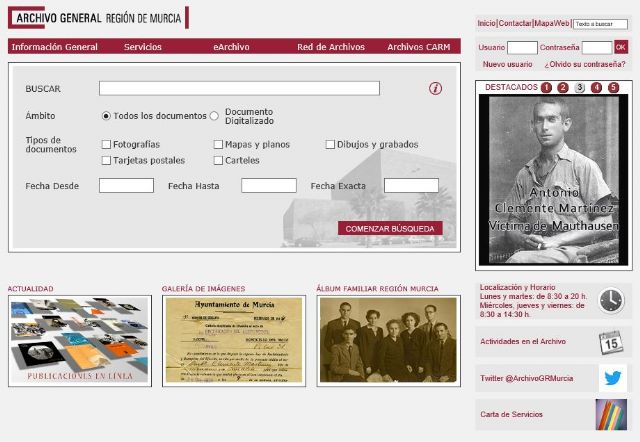Go to Inicio link
640x442 pixels.
pyautogui.click(x=487, y=23)
